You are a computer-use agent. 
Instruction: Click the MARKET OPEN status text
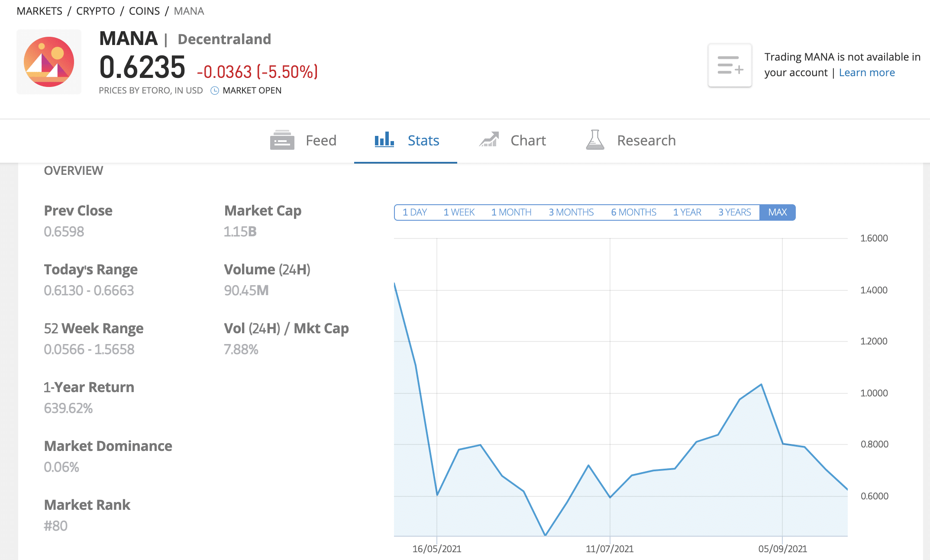click(x=252, y=90)
